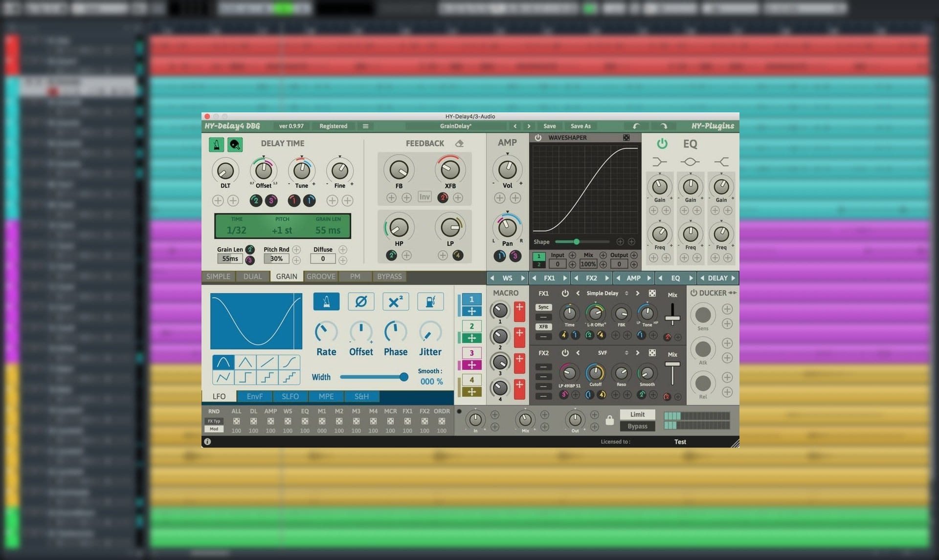Image resolution: width=939 pixels, height=560 pixels.
Task: Click the redo arrow in the header
Action: [664, 126]
